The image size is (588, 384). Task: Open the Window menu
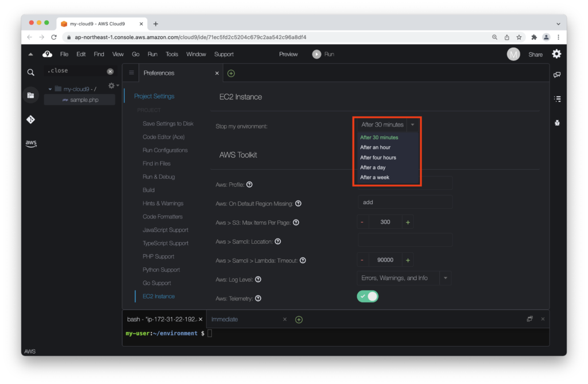pyautogui.click(x=196, y=54)
